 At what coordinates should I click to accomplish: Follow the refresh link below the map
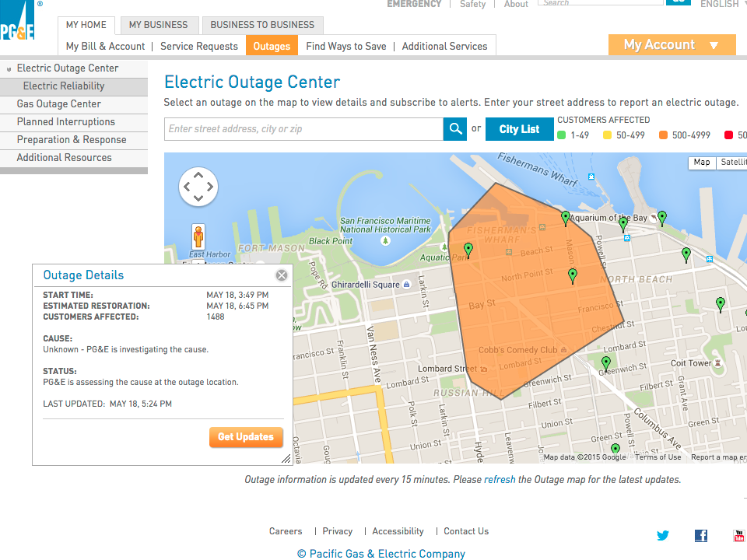pos(500,480)
